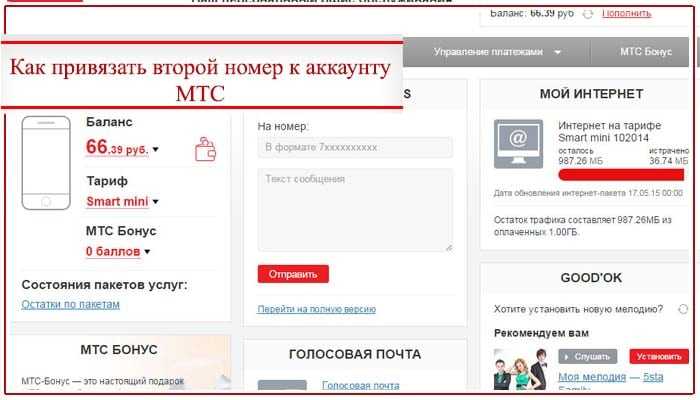Expand the 66.39 руб. balance dropdown
This screenshot has width=700, height=400.
pyautogui.click(x=155, y=149)
